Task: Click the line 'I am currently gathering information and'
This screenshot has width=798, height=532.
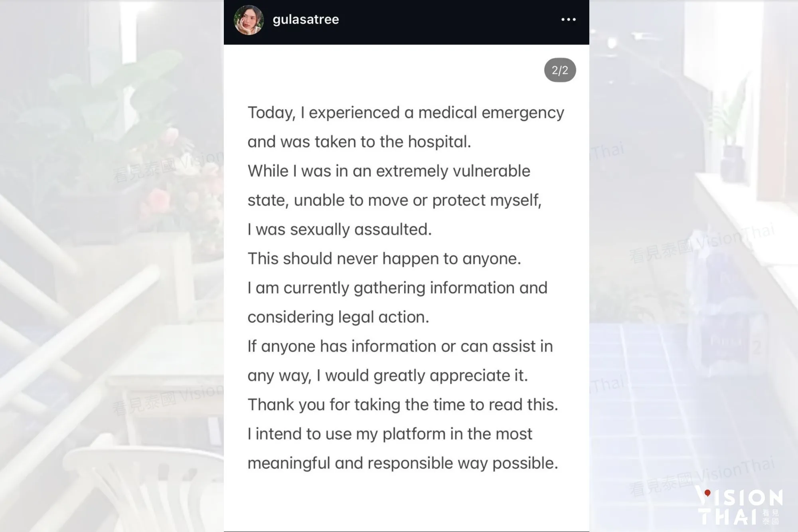Action: point(397,288)
